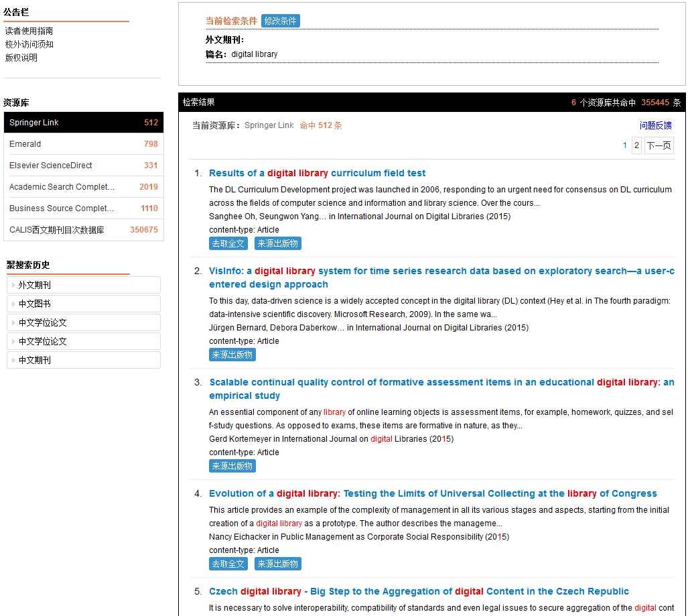Open Academic Search Complete results

83,187
